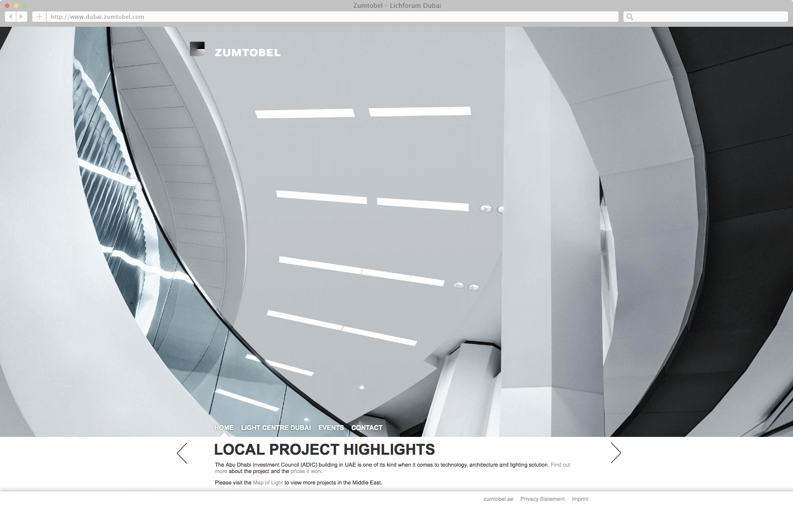Click the browser forward arrow button
The width and height of the screenshot is (793, 532).
pos(21,16)
